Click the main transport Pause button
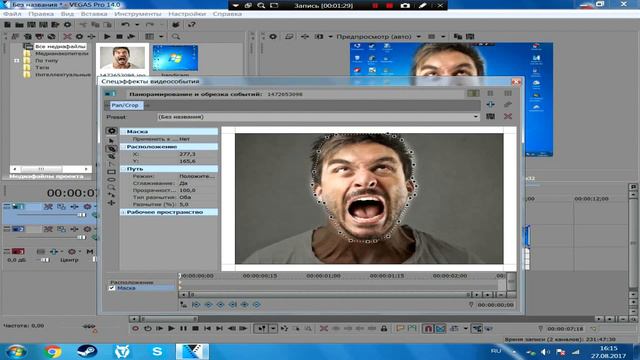640x360 pixels. 183,329
